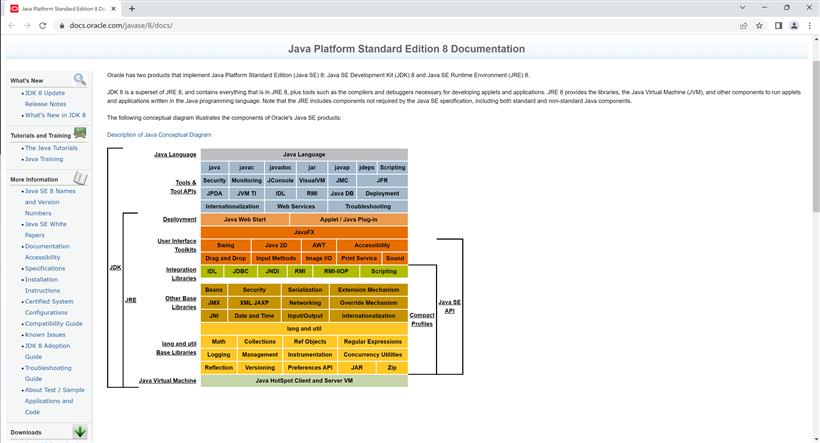820x443 pixels.
Task: Click the Regular Expressions box
Action: click(372, 342)
